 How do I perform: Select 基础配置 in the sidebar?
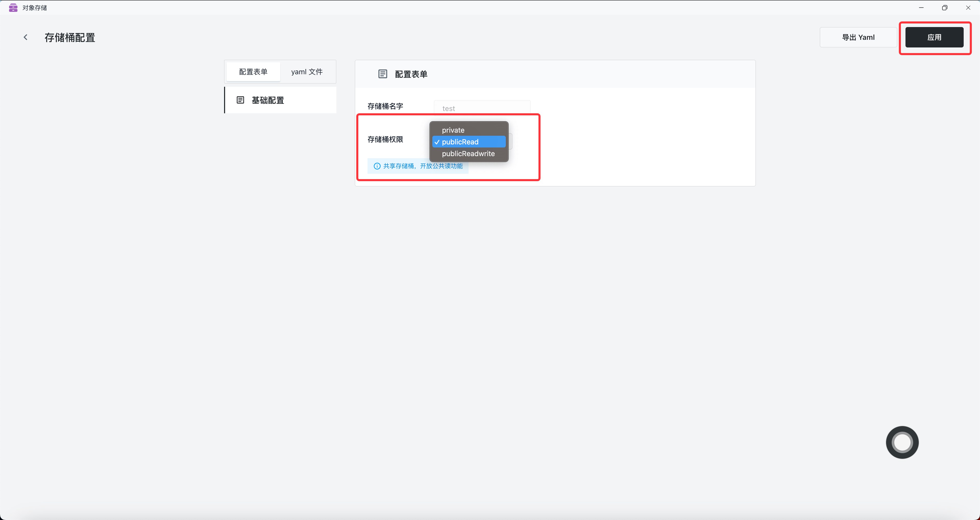(x=281, y=100)
